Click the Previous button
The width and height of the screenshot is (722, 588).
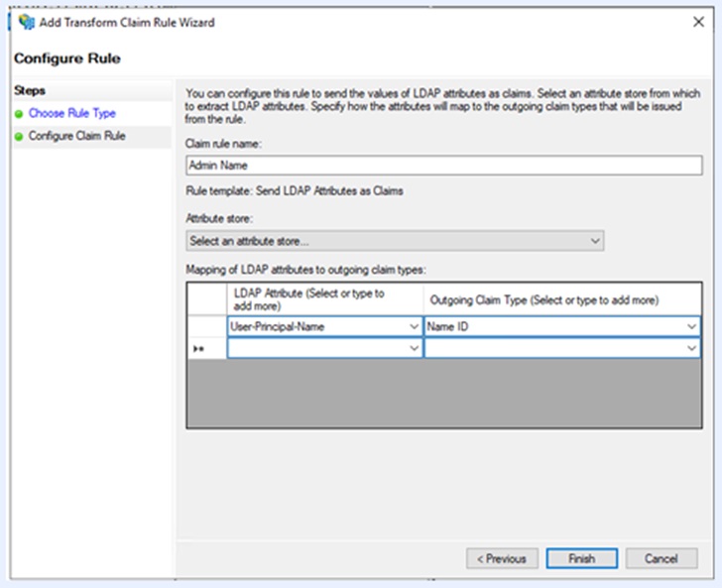pyautogui.click(x=502, y=558)
